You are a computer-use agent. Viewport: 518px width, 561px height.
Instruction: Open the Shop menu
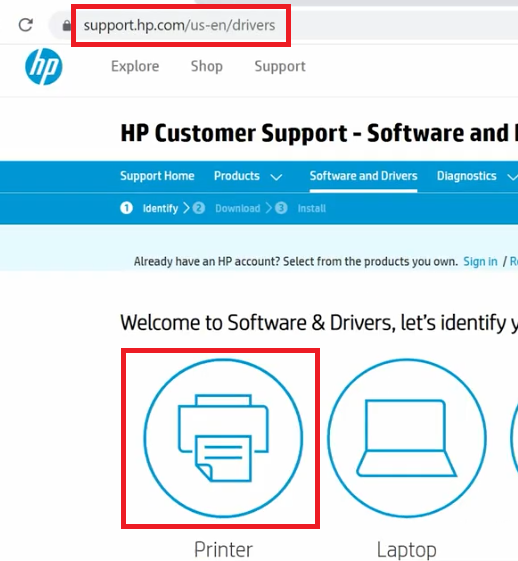tap(206, 66)
